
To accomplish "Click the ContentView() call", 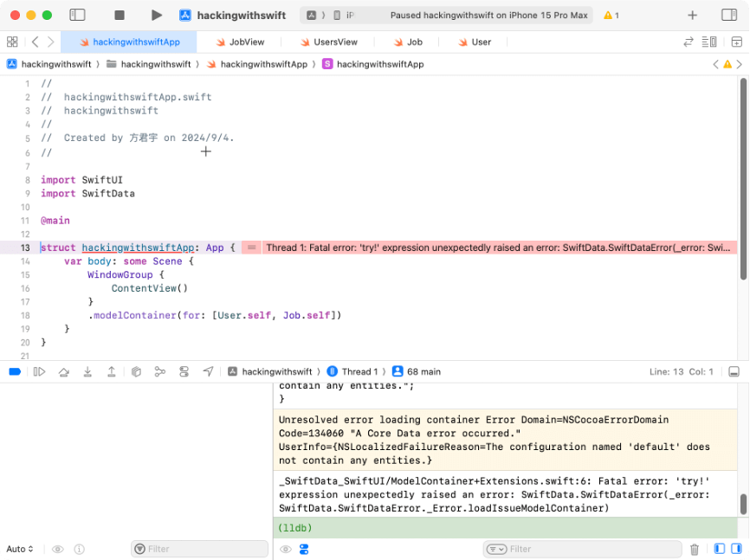I will [x=149, y=288].
